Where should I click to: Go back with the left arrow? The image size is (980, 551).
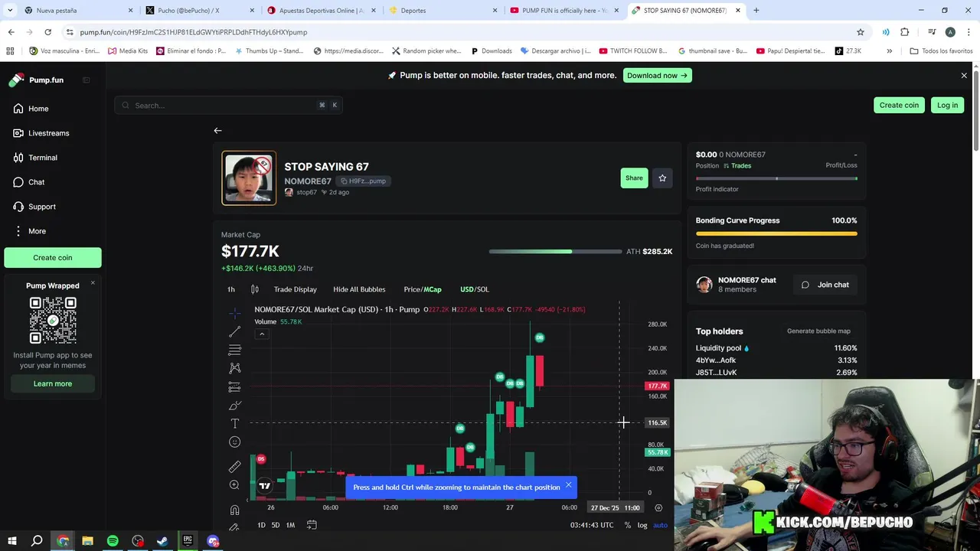[x=217, y=131]
